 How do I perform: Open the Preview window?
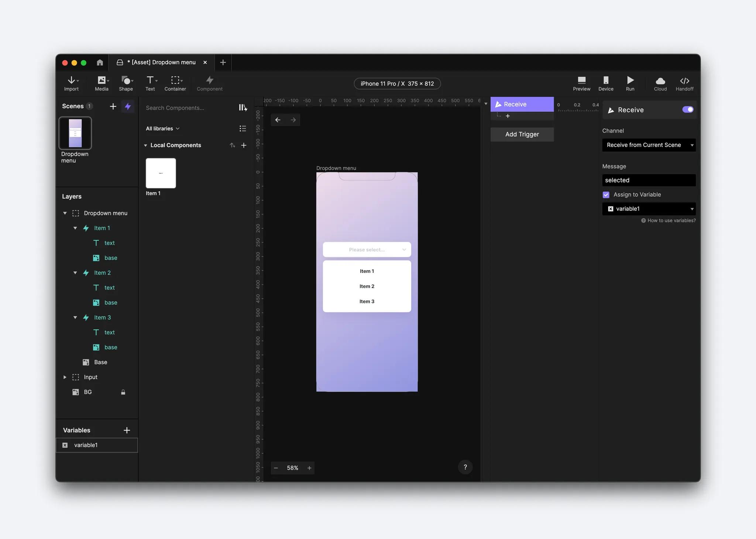coord(582,83)
